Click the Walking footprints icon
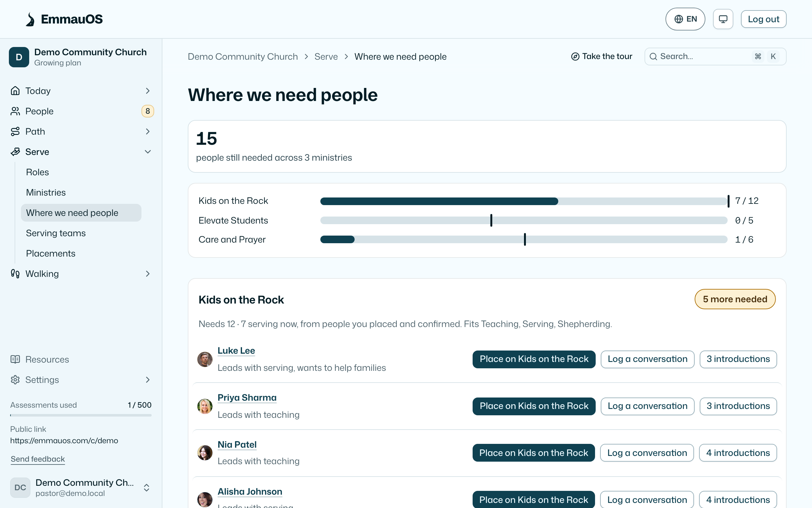Image resolution: width=812 pixels, height=508 pixels. tap(15, 273)
